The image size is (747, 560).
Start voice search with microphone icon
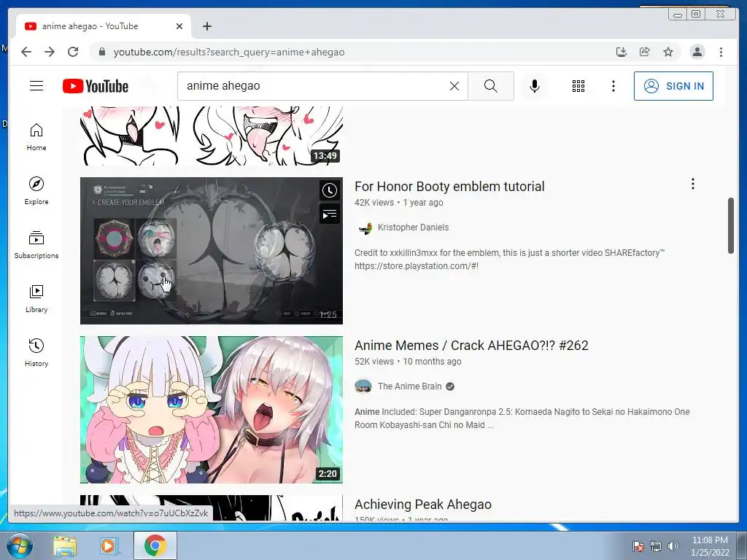(535, 86)
